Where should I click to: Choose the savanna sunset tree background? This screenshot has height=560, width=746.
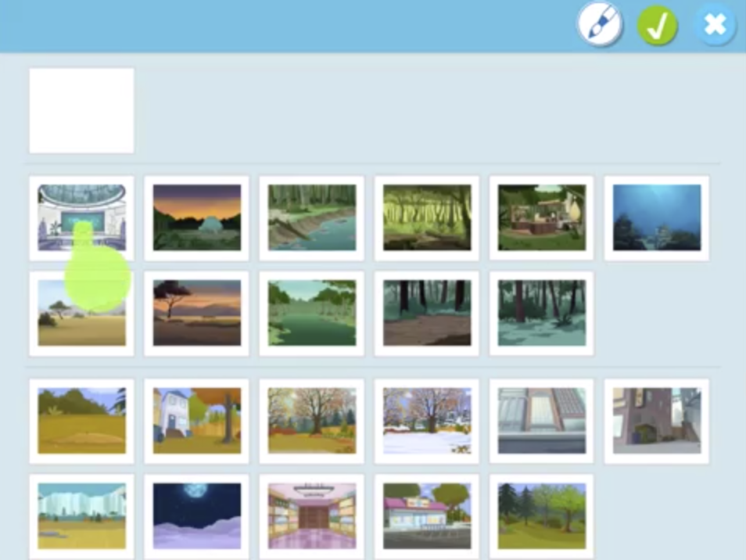point(196,313)
